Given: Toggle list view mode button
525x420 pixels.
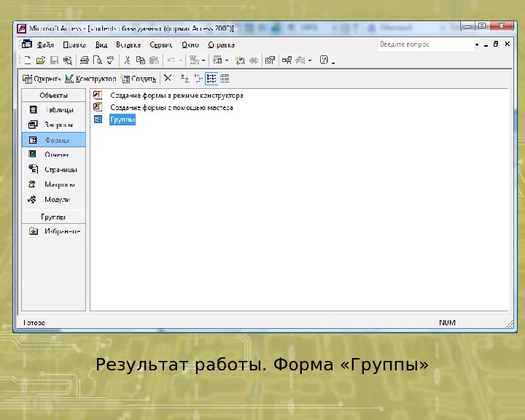Looking at the screenshot, I should point(211,78).
